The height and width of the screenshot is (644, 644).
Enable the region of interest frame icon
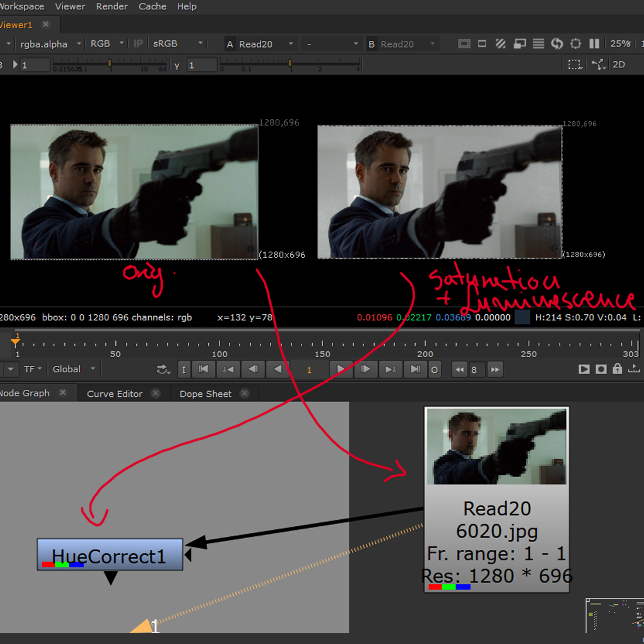pos(482,43)
